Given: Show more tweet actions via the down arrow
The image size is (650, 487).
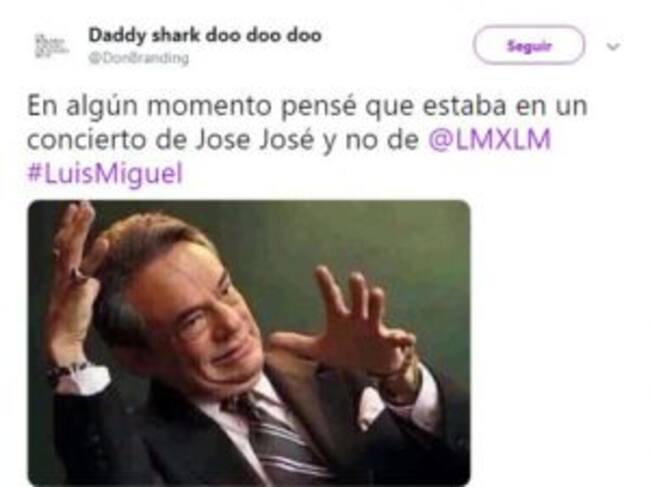Looking at the screenshot, I should click(x=614, y=46).
